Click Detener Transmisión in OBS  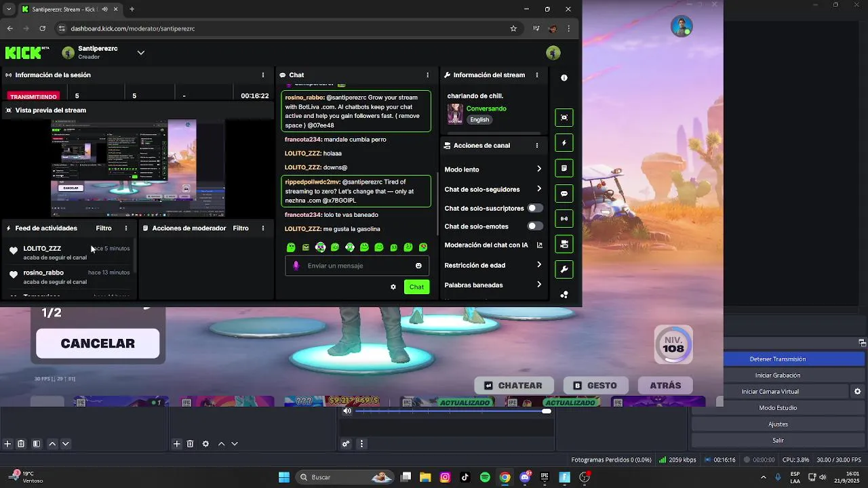point(778,359)
